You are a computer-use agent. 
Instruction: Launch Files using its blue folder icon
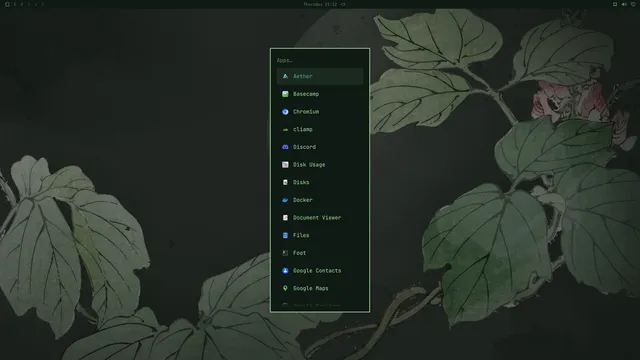tap(285, 235)
